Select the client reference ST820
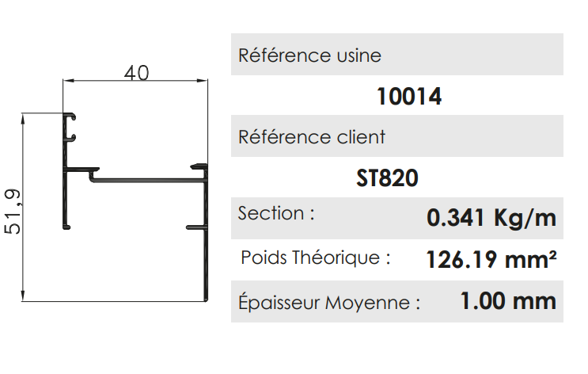 click(x=387, y=178)
